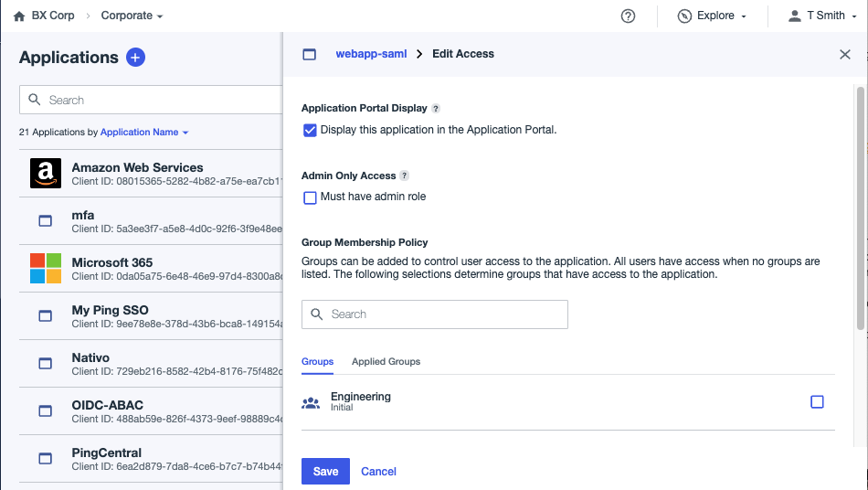Click the Admin Only Access heading
The height and width of the screenshot is (490, 868).
pos(349,176)
